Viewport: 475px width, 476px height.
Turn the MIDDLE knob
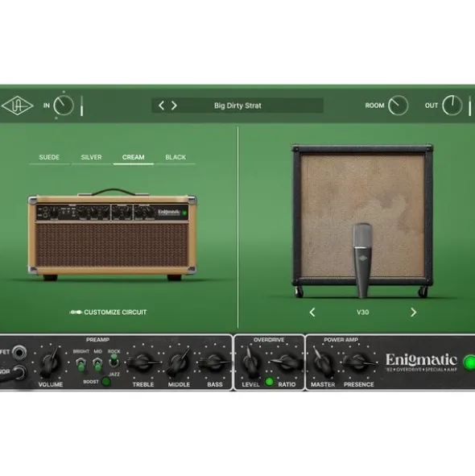pos(179,362)
